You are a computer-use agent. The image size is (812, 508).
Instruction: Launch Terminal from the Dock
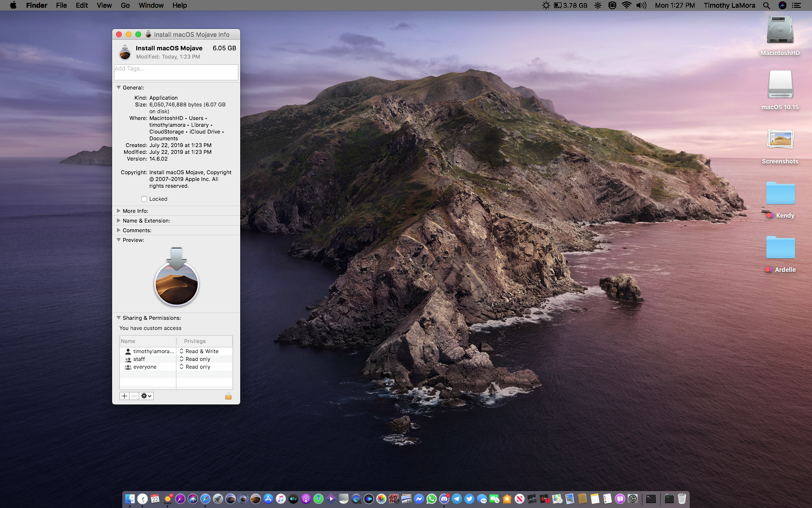coord(651,499)
